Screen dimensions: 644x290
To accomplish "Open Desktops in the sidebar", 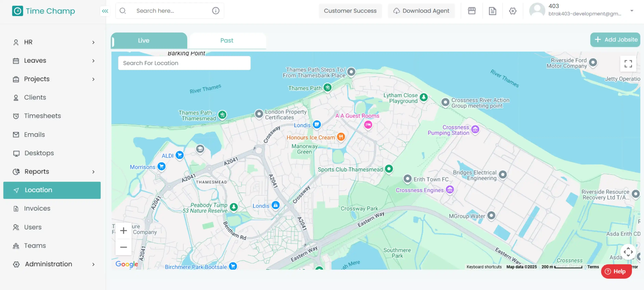I will point(52,153).
